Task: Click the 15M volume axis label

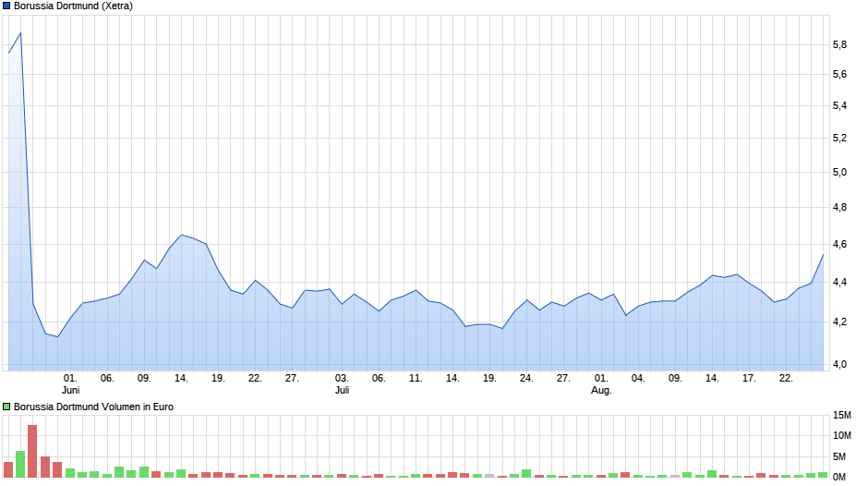Action: 842,415
